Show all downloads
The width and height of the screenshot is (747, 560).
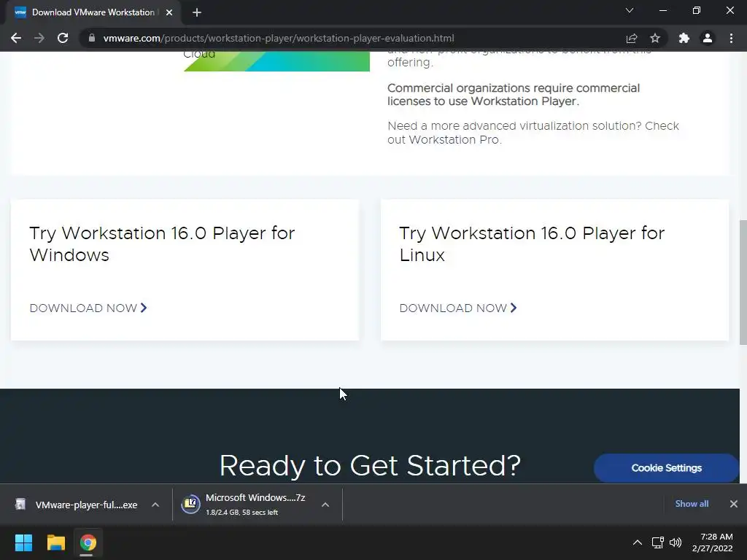[x=692, y=504]
